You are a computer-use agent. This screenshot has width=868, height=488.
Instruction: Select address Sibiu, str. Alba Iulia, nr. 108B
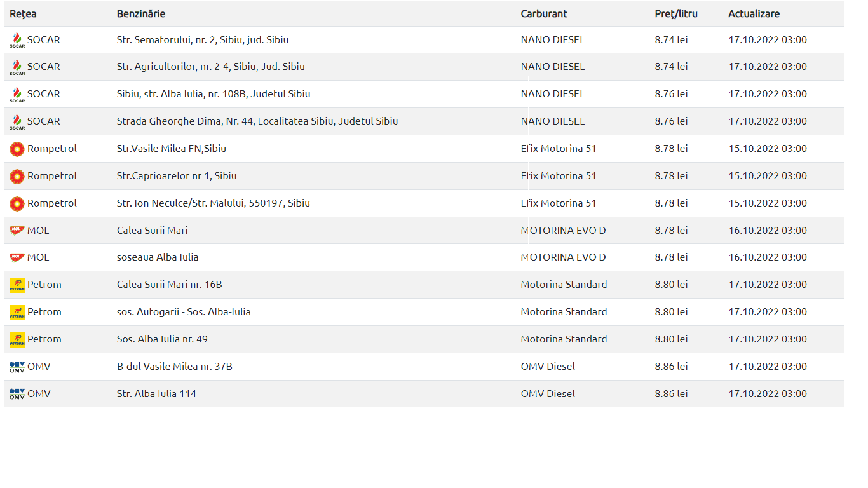point(214,93)
